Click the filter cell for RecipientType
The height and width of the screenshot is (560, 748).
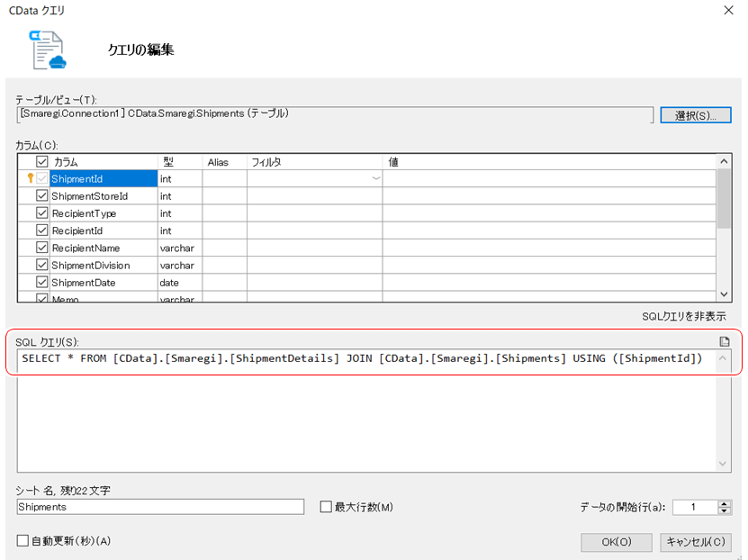[314, 213]
